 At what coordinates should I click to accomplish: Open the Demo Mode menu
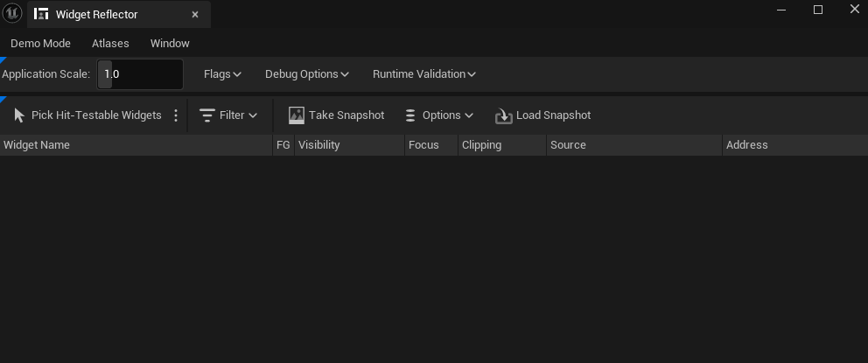40,43
